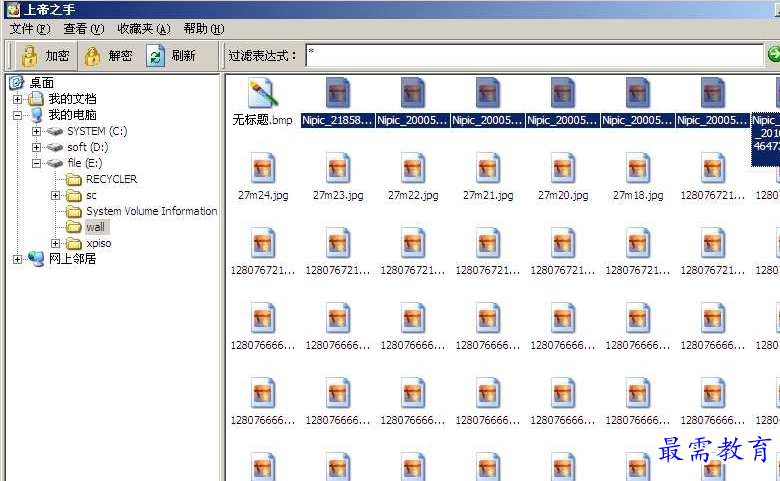
Task: Expand the soft (D:) drive node
Action: [36, 147]
